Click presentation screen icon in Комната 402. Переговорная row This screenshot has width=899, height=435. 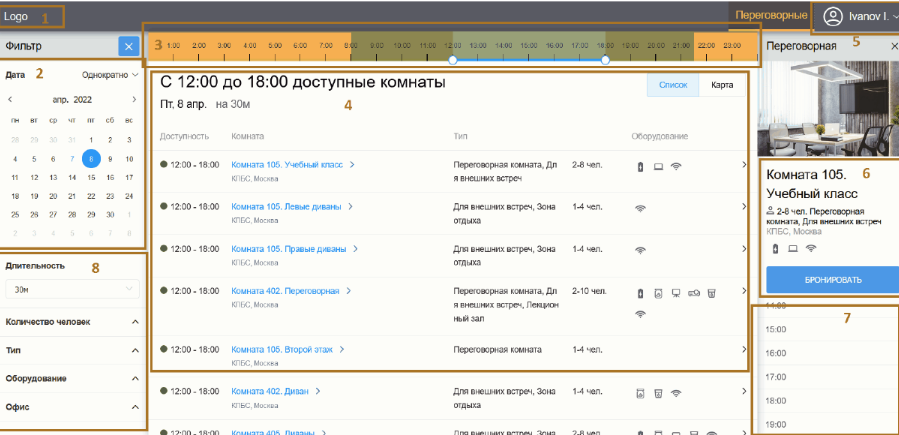[676, 294]
